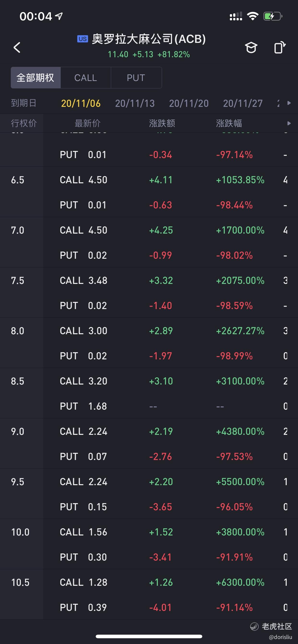Tap the Wi-Fi status icon
The image size is (298, 644).
252,17
